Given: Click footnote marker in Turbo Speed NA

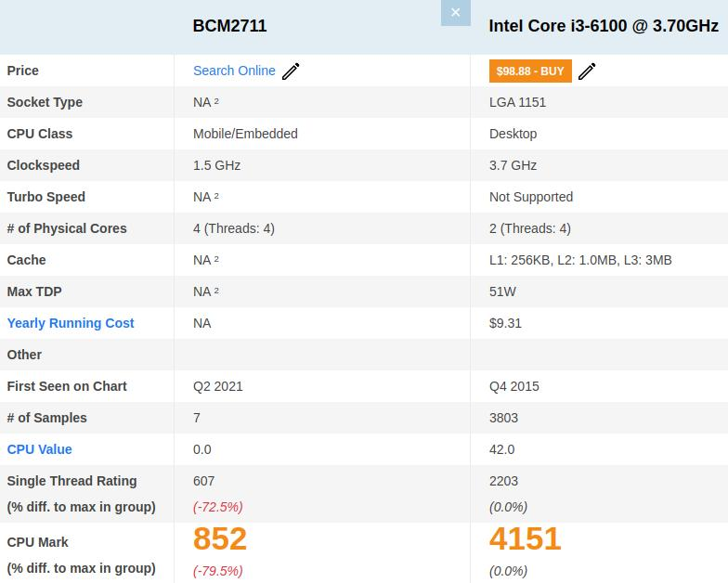Looking at the screenshot, I should [216, 196].
